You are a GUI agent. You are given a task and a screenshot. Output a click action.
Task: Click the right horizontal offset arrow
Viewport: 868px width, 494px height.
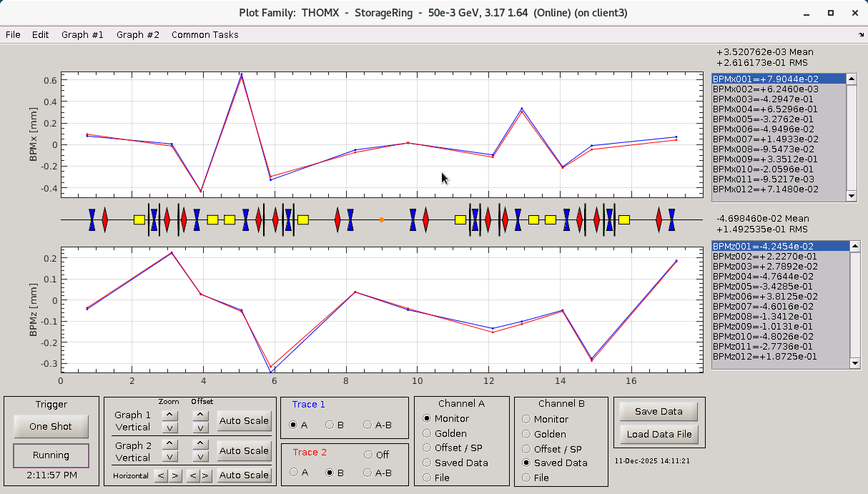(206, 475)
